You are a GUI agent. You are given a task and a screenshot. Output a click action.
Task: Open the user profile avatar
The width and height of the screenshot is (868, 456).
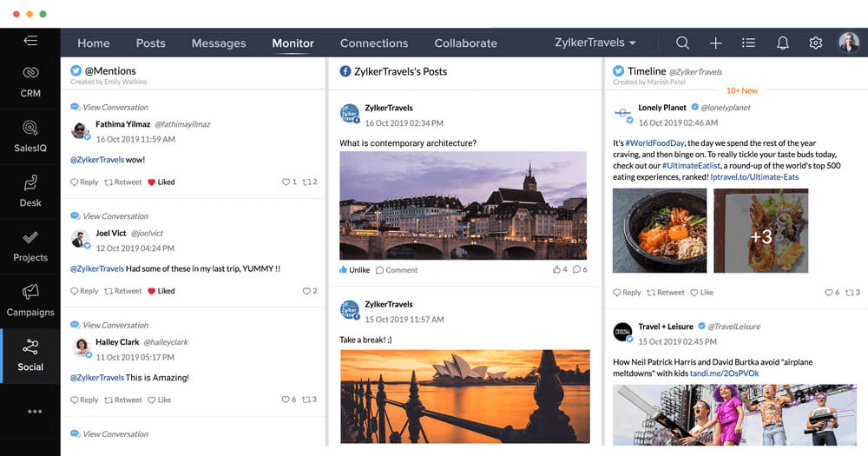[x=849, y=42]
